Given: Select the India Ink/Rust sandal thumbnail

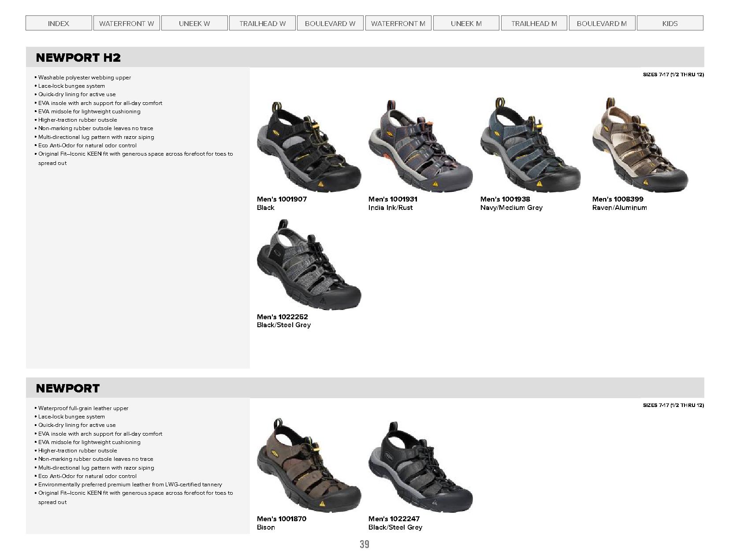Looking at the screenshot, I should click(x=420, y=146).
